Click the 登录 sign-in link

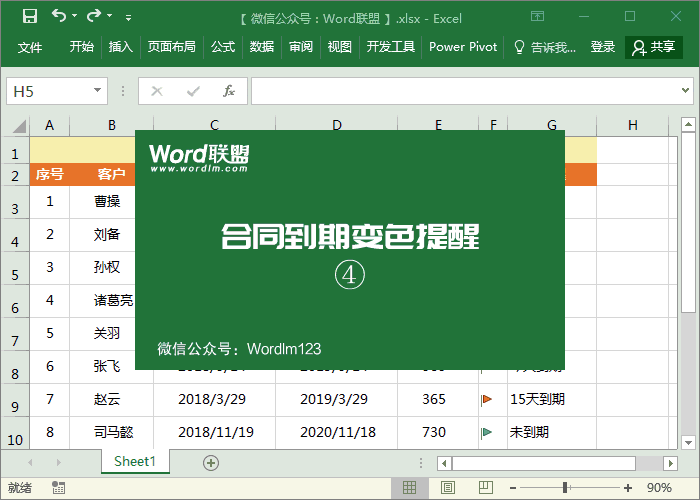tap(602, 47)
